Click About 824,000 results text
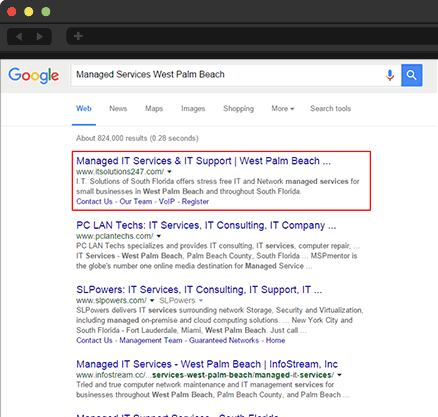438x417 pixels. pyautogui.click(x=137, y=138)
